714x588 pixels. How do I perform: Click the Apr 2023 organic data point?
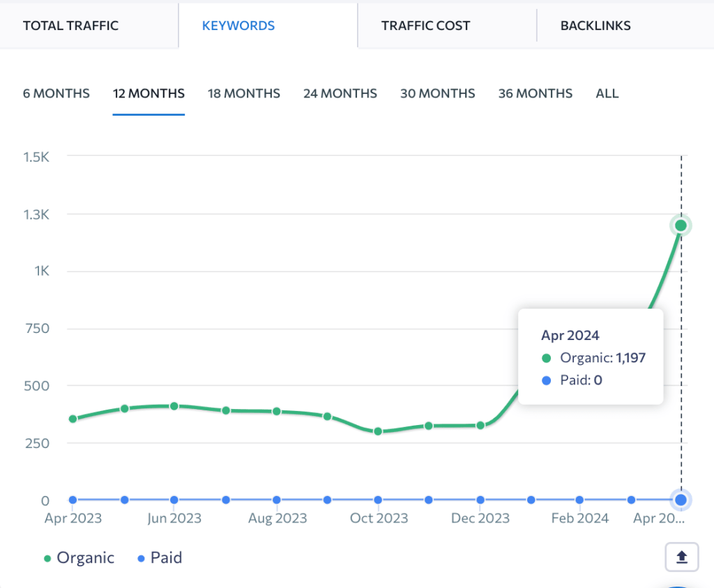pos(73,419)
